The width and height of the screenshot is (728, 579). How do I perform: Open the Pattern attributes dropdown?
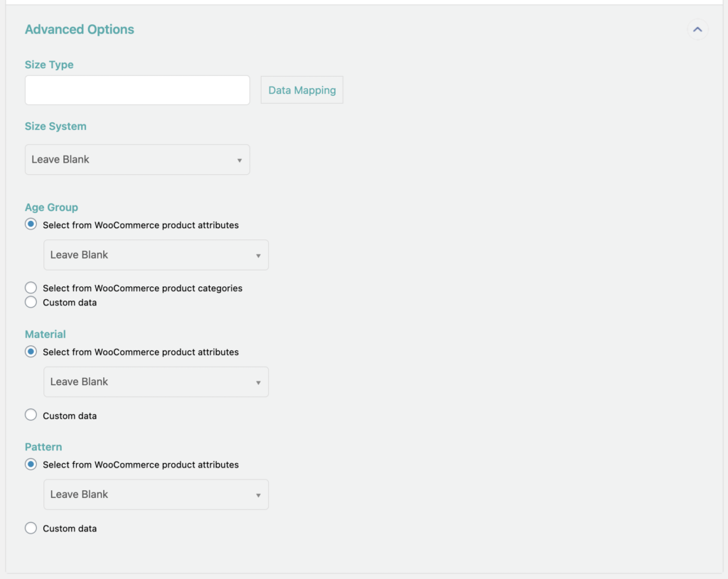point(156,494)
